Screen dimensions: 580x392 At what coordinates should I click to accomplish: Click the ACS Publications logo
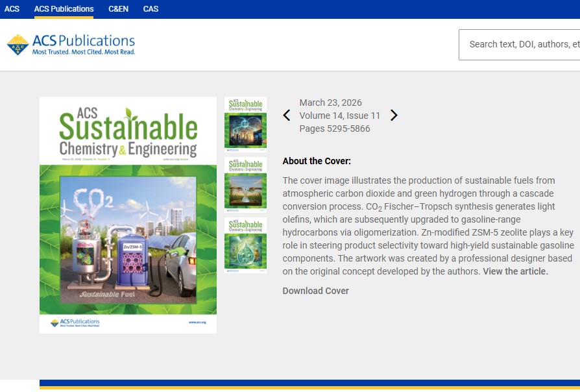[71, 45]
